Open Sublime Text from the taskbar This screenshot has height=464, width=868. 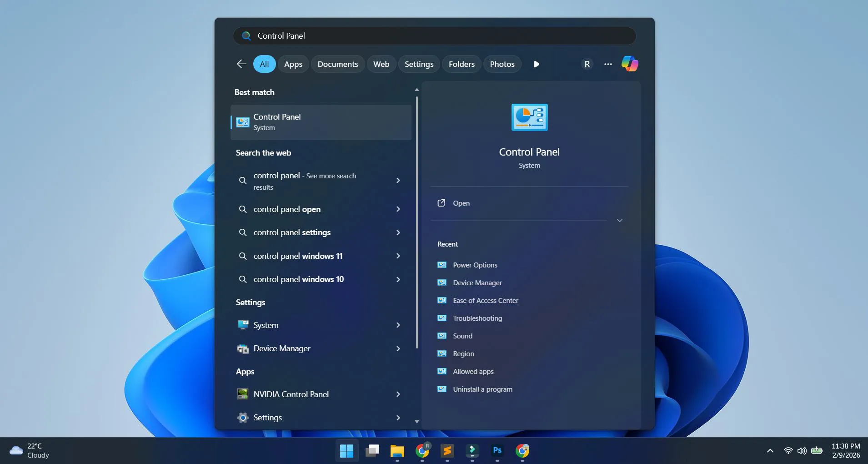click(x=447, y=451)
